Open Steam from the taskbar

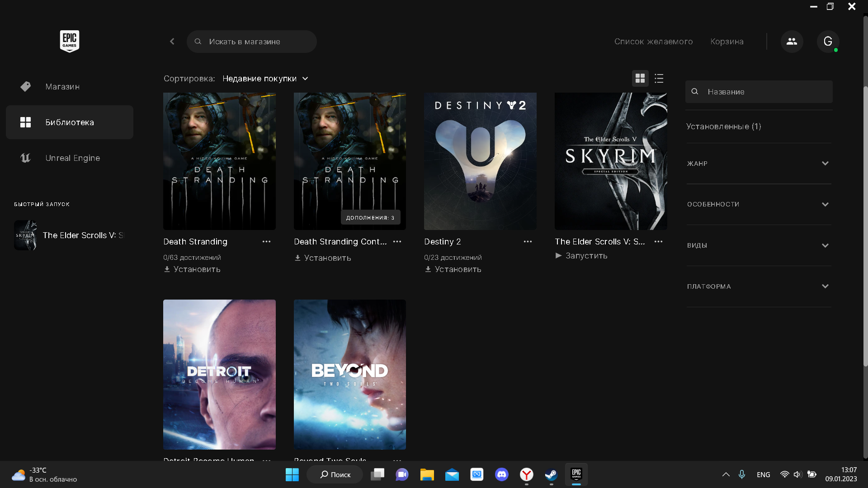[x=551, y=474]
